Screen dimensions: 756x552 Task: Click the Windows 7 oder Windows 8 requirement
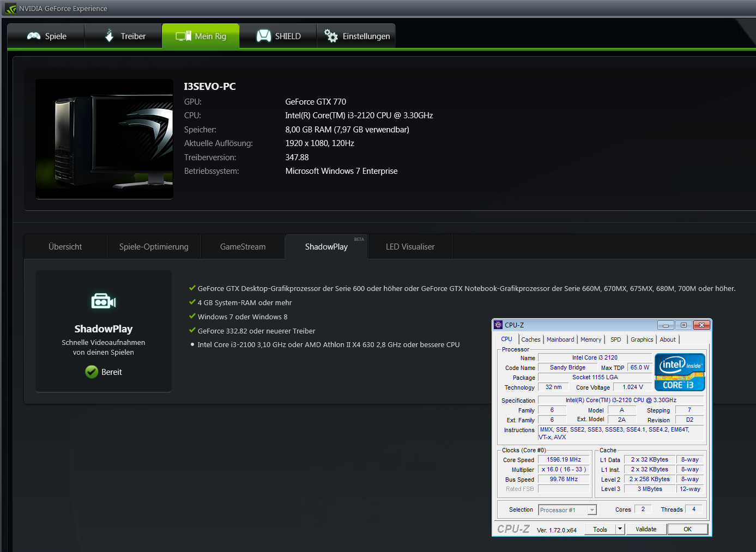coord(243,317)
